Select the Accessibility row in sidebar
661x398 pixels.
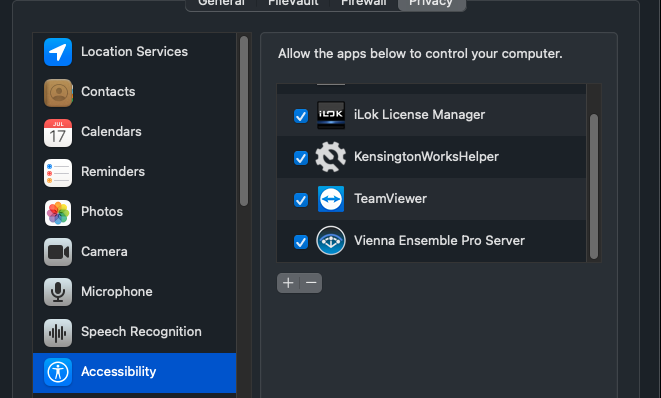pyautogui.click(x=134, y=373)
